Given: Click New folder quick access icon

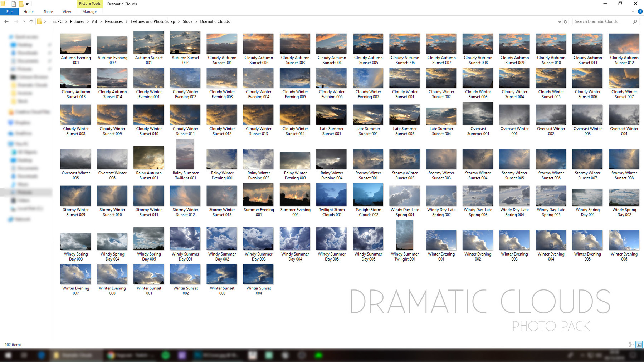Looking at the screenshot, I should [x=21, y=4].
